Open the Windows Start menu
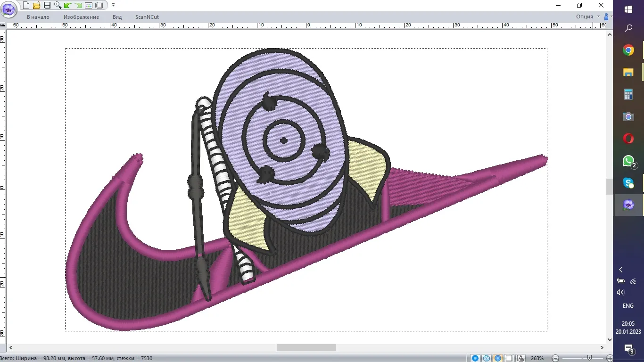 point(628,9)
